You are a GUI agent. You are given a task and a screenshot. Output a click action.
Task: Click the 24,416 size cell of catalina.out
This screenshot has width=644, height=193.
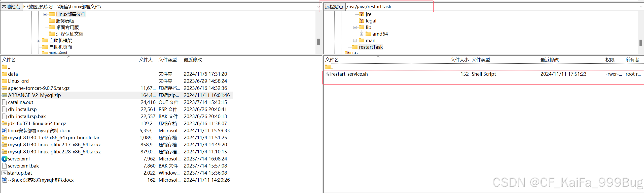(x=148, y=102)
